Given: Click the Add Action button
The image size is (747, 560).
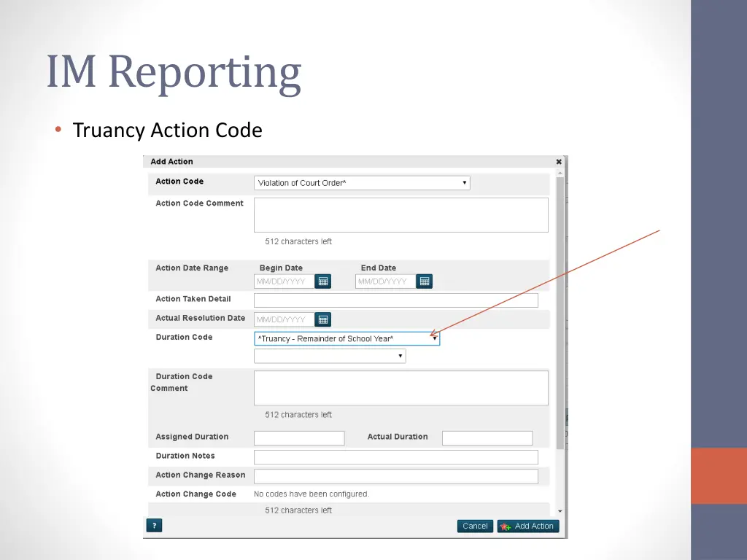Looking at the screenshot, I should (528, 526).
